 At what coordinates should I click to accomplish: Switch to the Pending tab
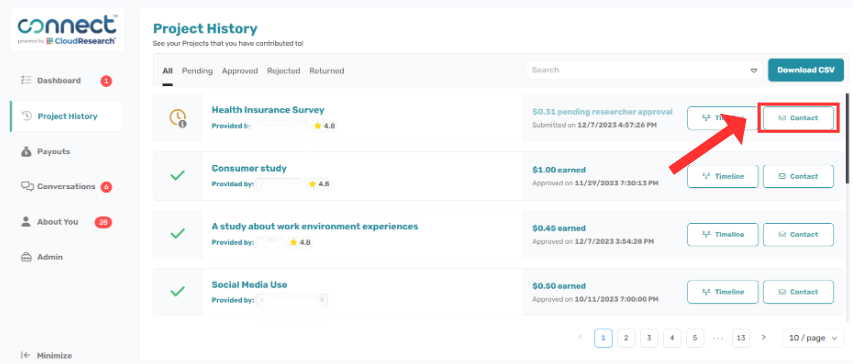[197, 71]
